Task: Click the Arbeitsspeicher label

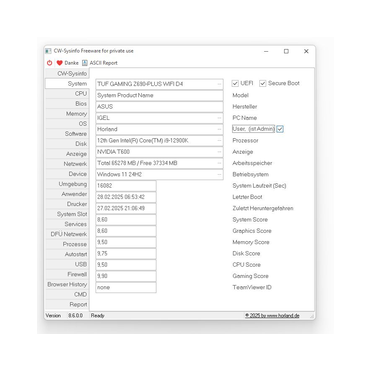Action: (x=252, y=163)
